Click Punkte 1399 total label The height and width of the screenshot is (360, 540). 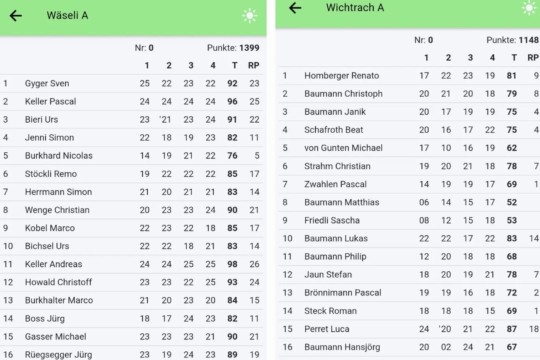(x=233, y=48)
